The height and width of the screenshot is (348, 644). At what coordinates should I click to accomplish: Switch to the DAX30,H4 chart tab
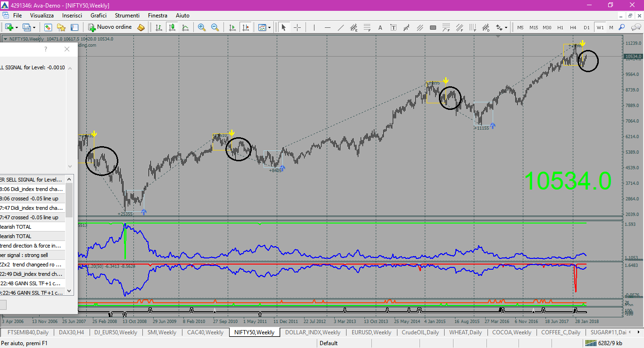[72, 332]
